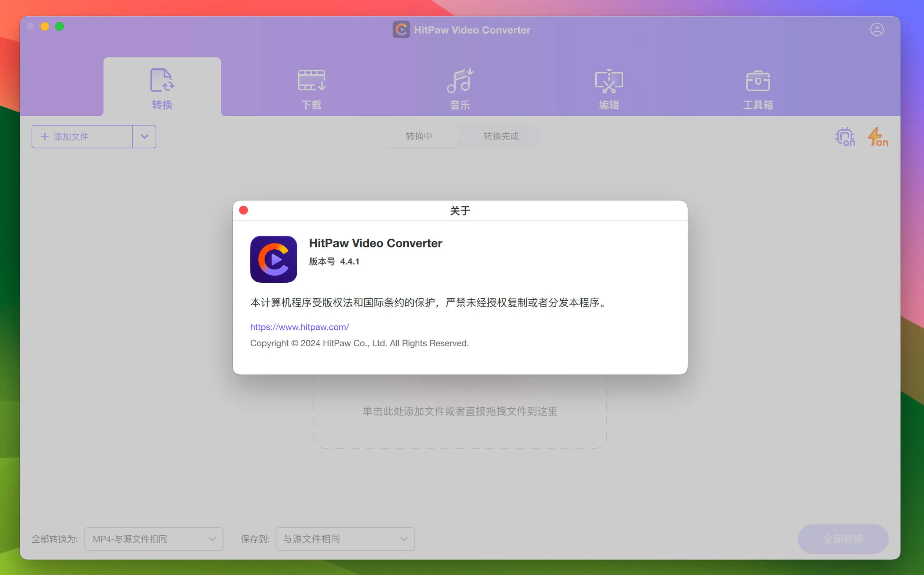Go to the 编辑 (Edit) tab
The image size is (924, 575).
(x=609, y=89)
